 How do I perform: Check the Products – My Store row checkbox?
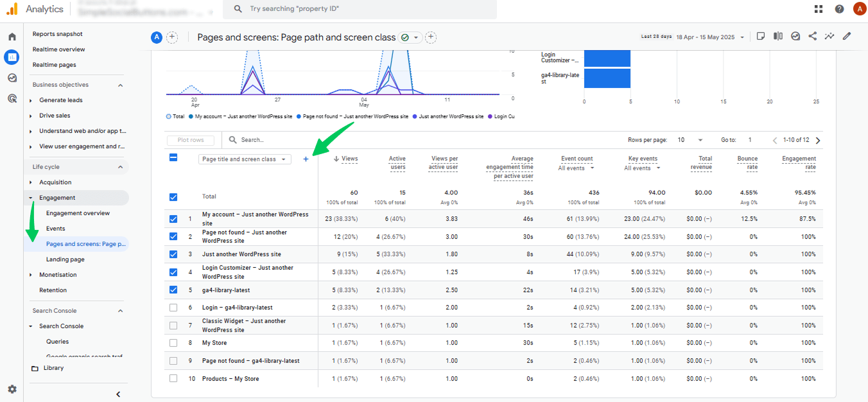(x=173, y=379)
